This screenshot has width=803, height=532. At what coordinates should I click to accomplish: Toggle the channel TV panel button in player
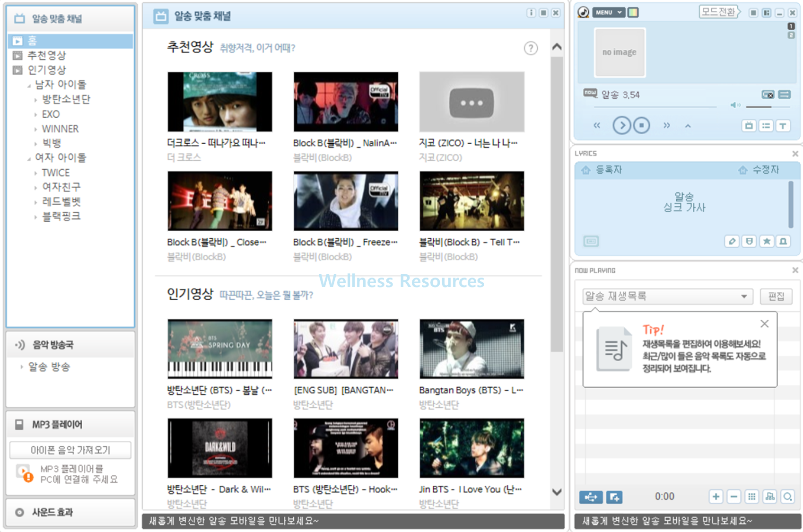(x=749, y=126)
